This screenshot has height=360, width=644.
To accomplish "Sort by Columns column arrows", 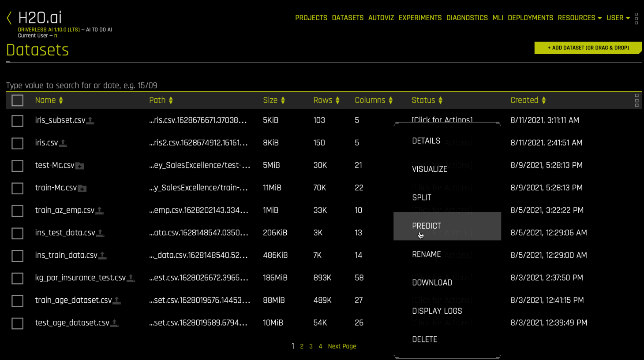I will (390, 100).
